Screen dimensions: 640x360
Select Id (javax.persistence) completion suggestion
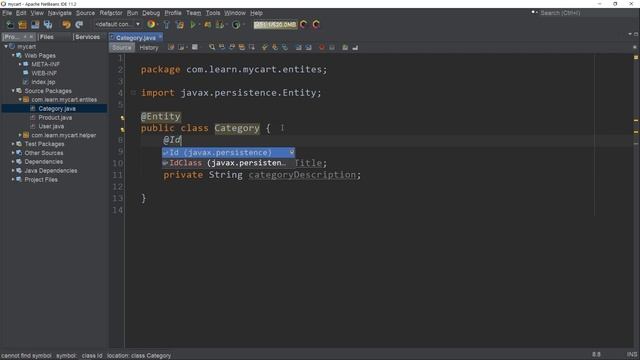pos(228,153)
